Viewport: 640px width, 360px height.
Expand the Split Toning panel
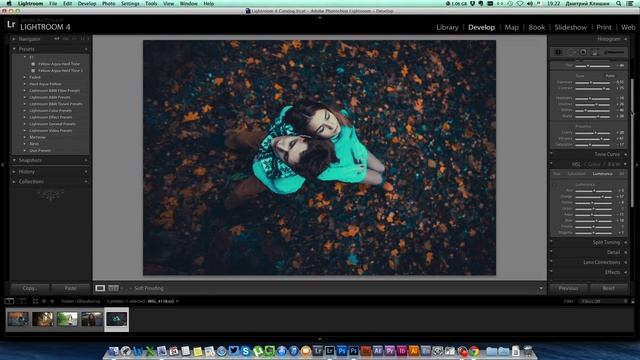625,242
